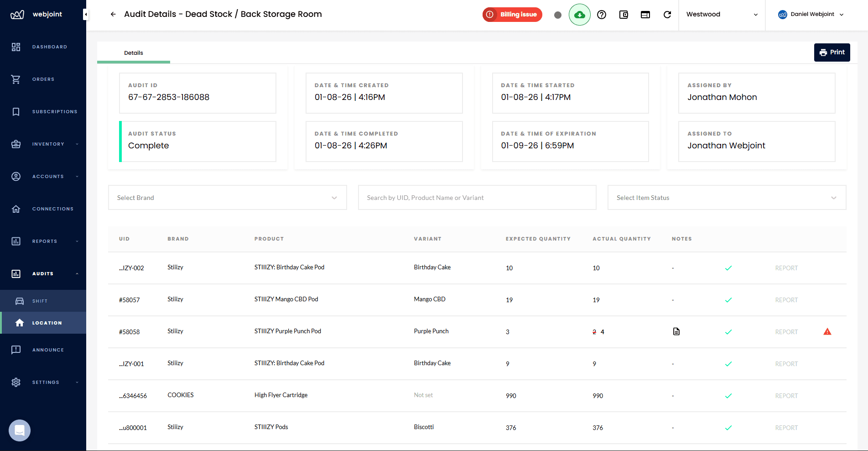Click REPORT on the High Flyer Cartridge row
868x451 pixels.
(786, 396)
